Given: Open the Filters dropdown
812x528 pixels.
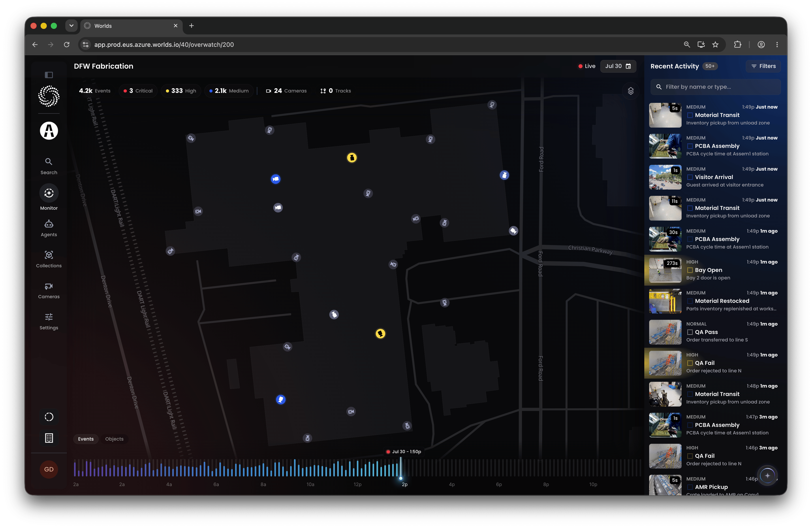Looking at the screenshot, I should 763,66.
